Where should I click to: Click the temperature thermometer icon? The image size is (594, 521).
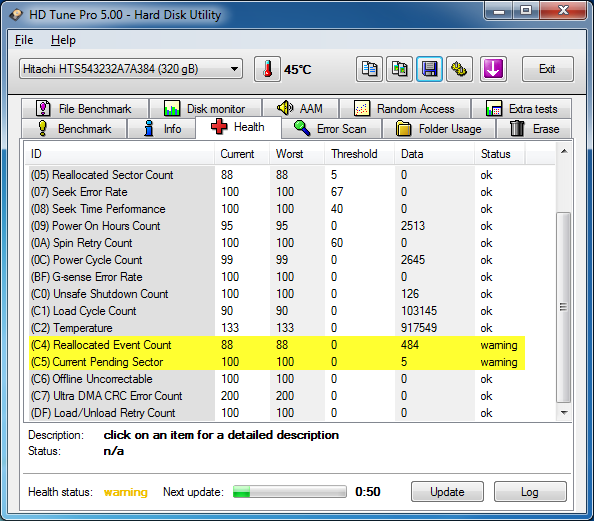click(267, 69)
